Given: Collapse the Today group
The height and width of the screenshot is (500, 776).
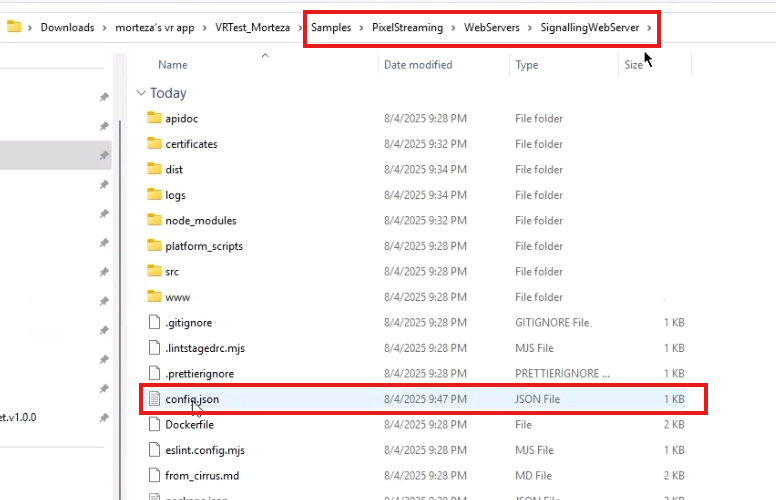Looking at the screenshot, I should pos(141,93).
